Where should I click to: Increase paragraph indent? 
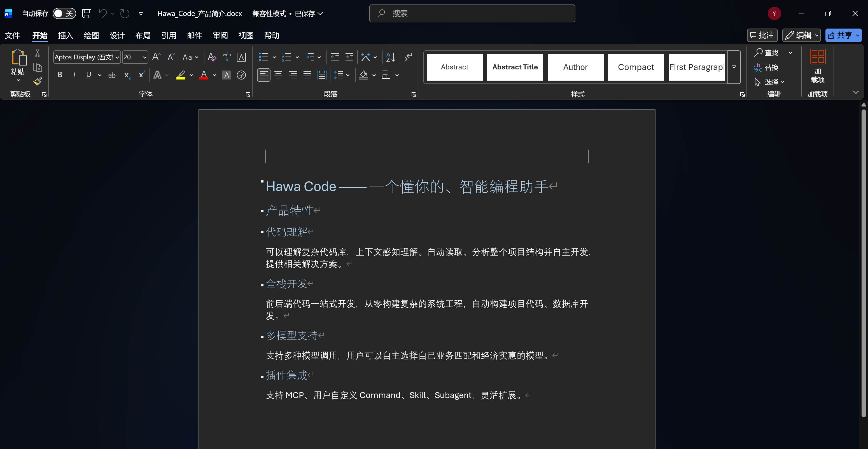click(349, 57)
